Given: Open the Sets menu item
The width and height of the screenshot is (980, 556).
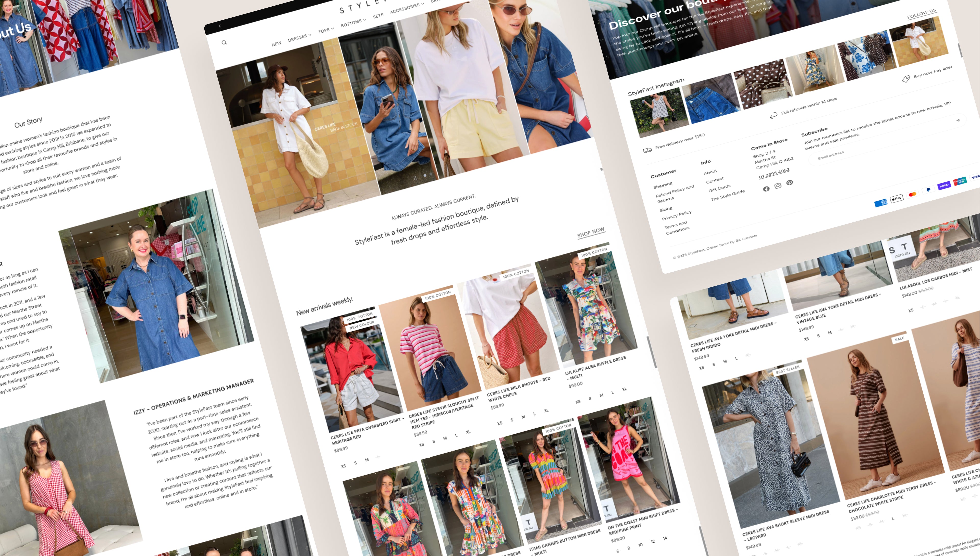Looking at the screenshot, I should [x=378, y=16].
